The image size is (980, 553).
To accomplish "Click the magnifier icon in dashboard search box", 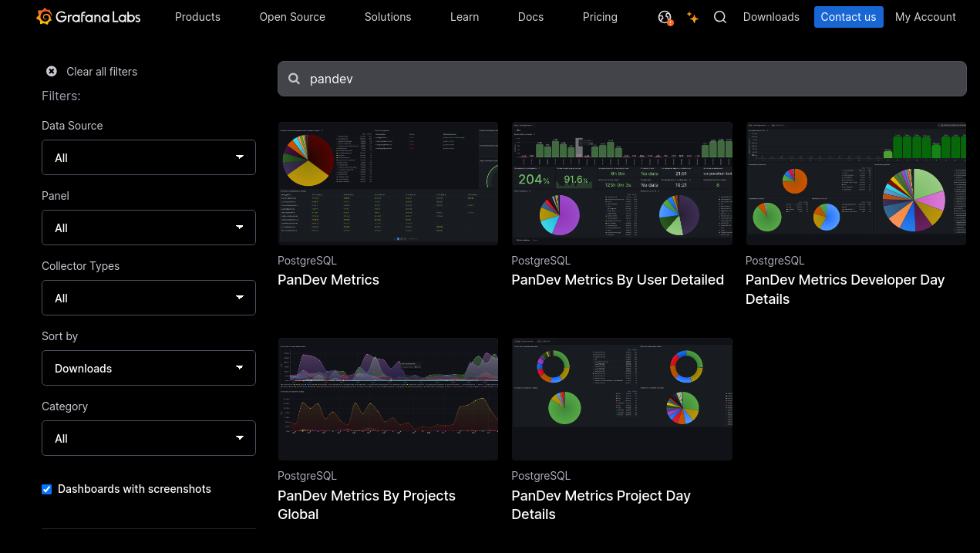I will (294, 79).
